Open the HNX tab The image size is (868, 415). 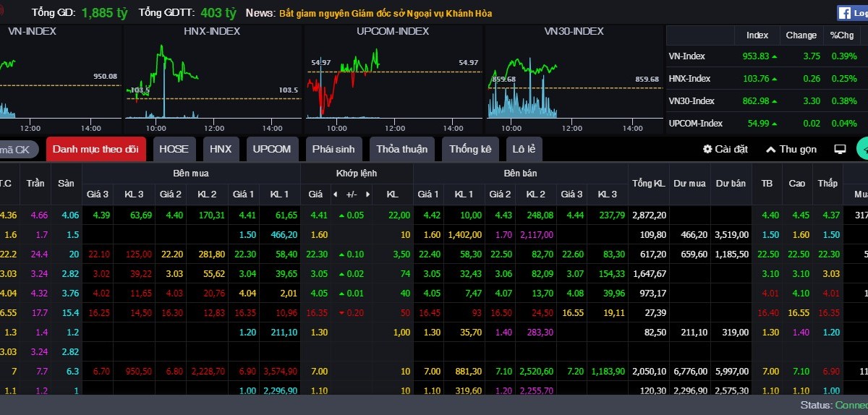[x=221, y=149]
